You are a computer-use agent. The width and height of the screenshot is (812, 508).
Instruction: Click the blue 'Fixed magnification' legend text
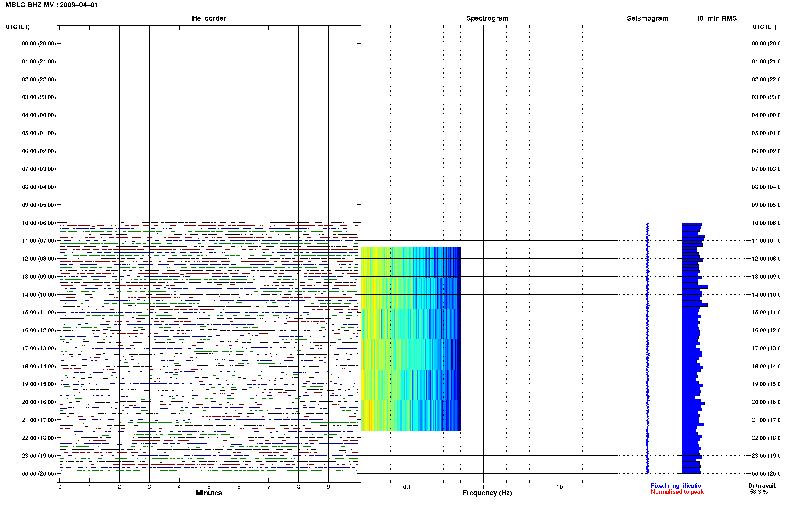(678, 486)
